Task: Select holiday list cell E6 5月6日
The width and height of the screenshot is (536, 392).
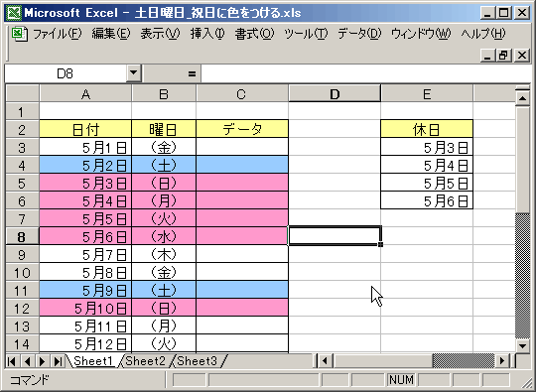Action: tap(427, 200)
